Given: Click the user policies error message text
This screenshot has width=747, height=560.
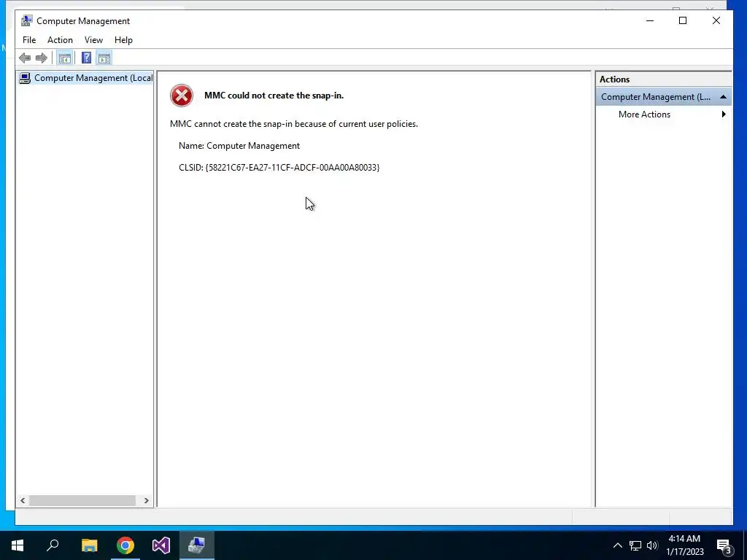Looking at the screenshot, I should pos(294,124).
